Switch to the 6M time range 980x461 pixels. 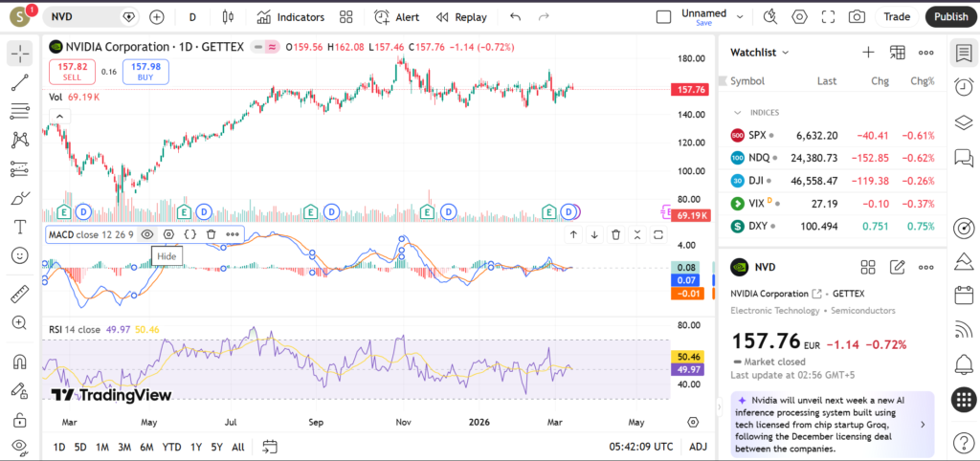pyautogui.click(x=146, y=447)
